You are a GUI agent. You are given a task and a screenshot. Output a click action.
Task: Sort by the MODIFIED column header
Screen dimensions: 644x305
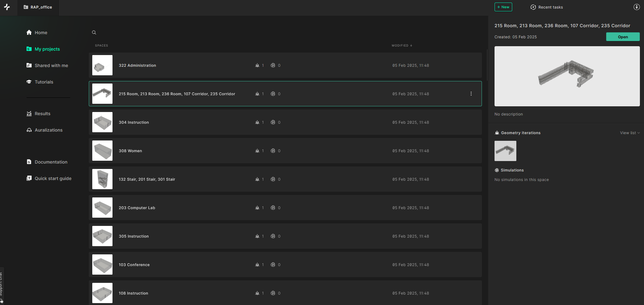[x=402, y=46]
